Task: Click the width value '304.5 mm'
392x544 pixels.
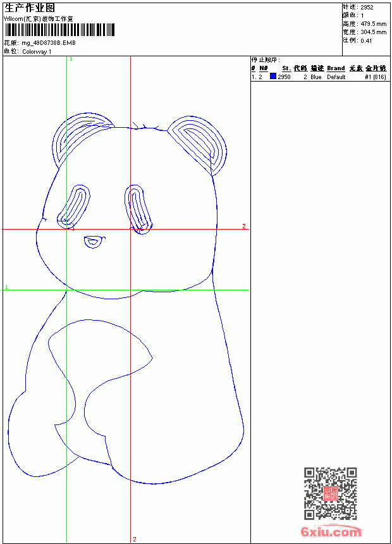Action: pyautogui.click(x=374, y=32)
